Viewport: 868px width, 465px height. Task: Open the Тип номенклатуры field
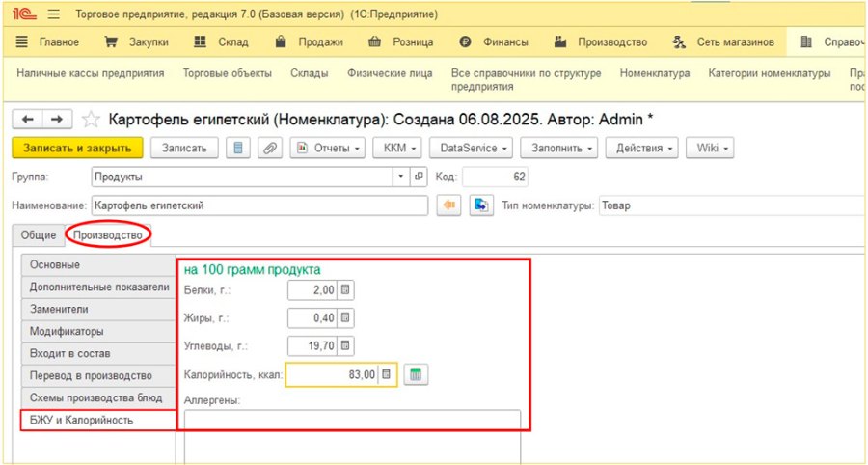(x=733, y=205)
